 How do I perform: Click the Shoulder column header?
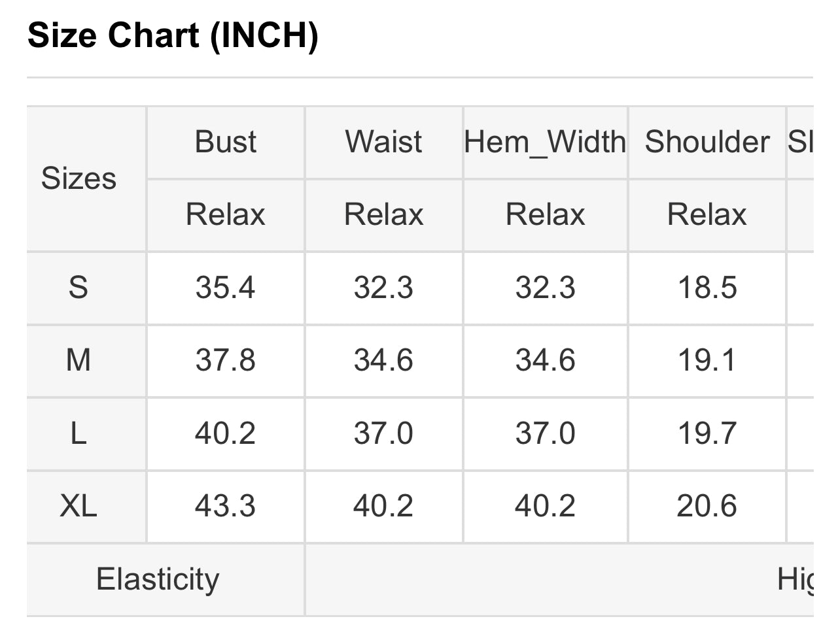707,142
